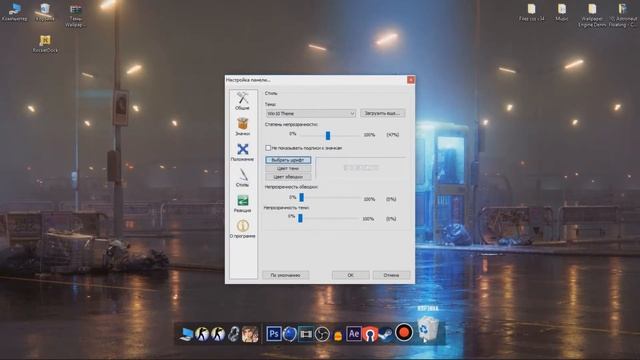Expand the theme dropdown list
The width and height of the screenshot is (640, 360).
[311, 113]
